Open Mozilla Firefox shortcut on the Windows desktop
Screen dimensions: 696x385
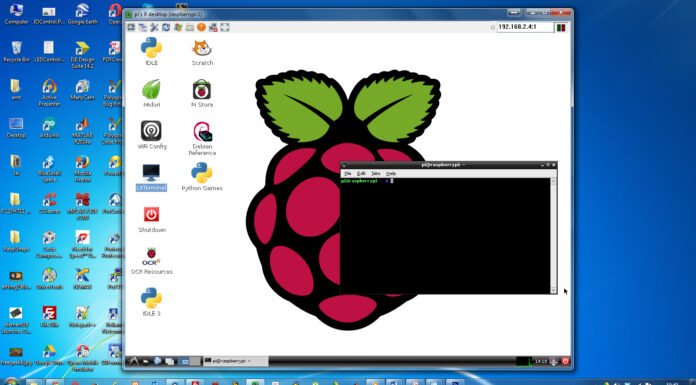pos(82,169)
